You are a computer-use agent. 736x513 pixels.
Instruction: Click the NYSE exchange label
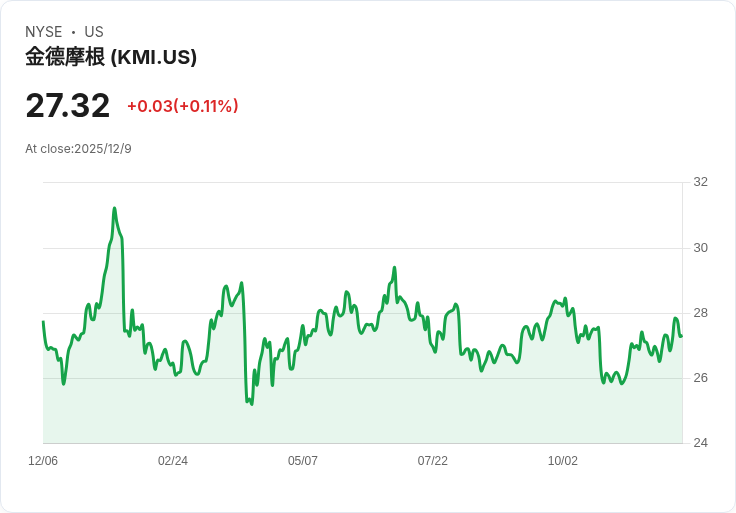coord(44,32)
